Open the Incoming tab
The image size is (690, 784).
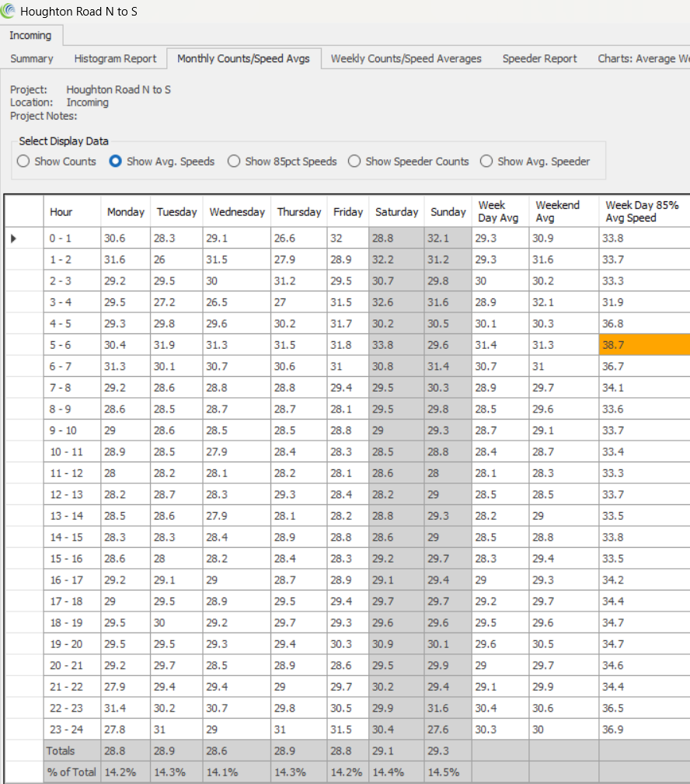31,36
